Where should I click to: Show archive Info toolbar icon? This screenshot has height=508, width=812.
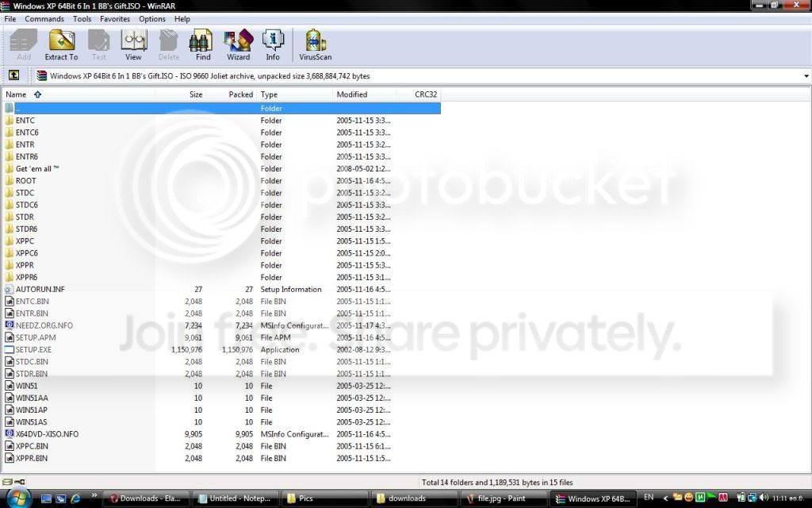tap(273, 44)
